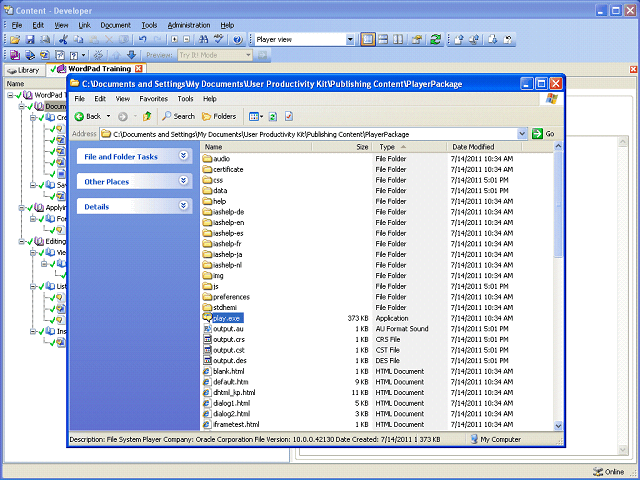Image resolution: width=640 pixels, height=480 pixels.
Task: Toggle the vertical split layout button
Action: point(398,40)
